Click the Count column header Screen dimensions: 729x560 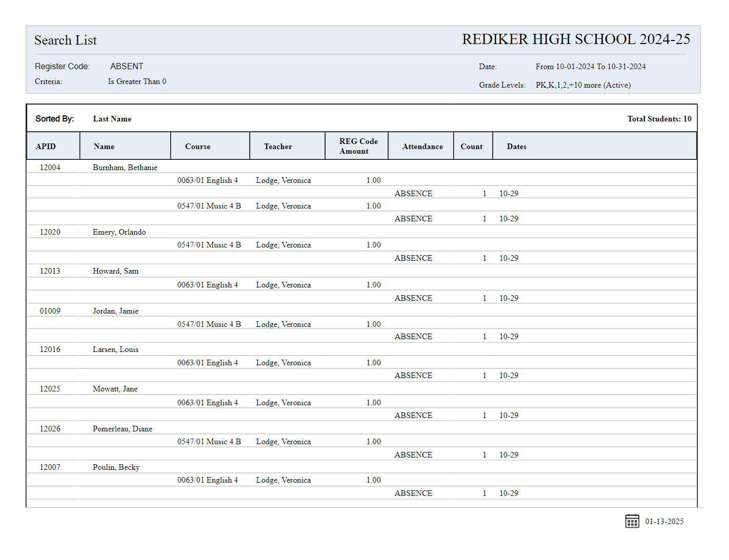473,146
